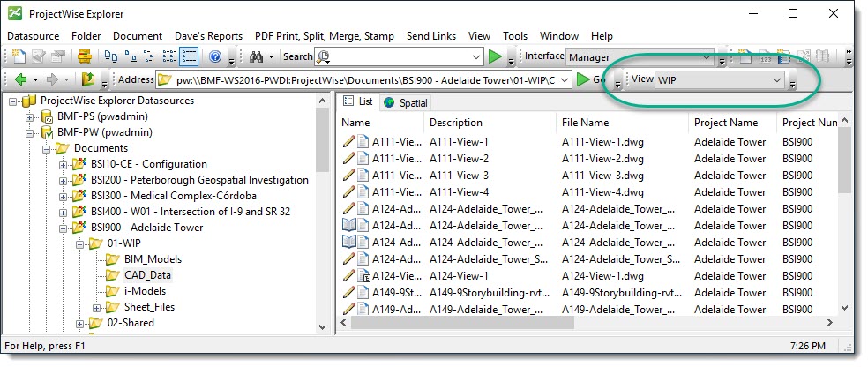Click the Up One Level folder icon
The height and width of the screenshot is (367, 868).
(90, 80)
